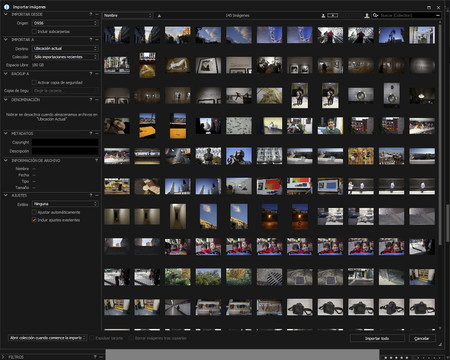Open the Colección dropdown
This screenshot has width=450, height=360.
click(65, 57)
